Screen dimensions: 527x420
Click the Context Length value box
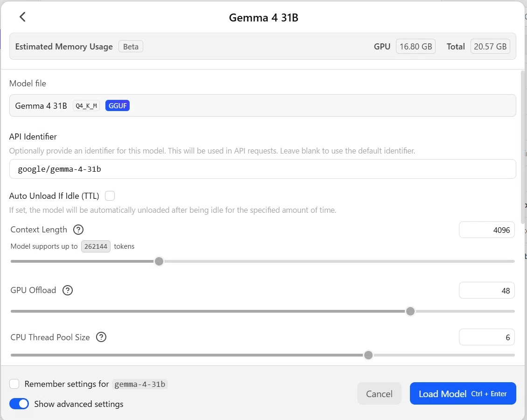tap(487, 230)
